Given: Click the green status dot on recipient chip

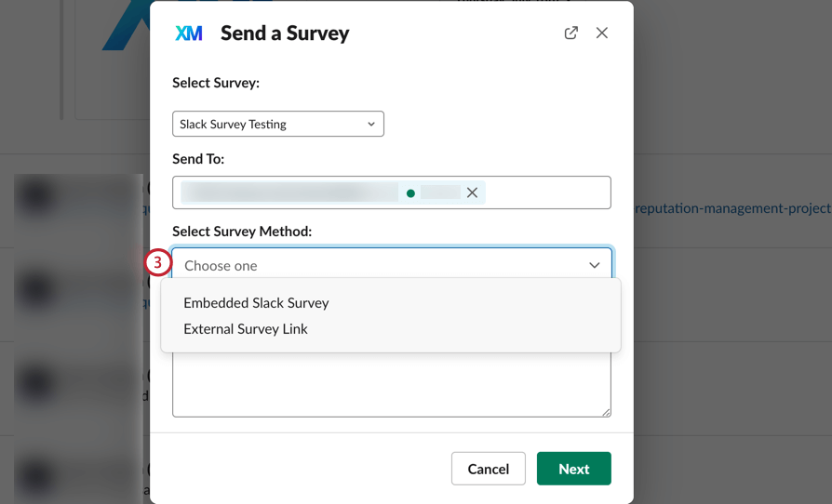Looking at the screenshot, I should 410,193.
